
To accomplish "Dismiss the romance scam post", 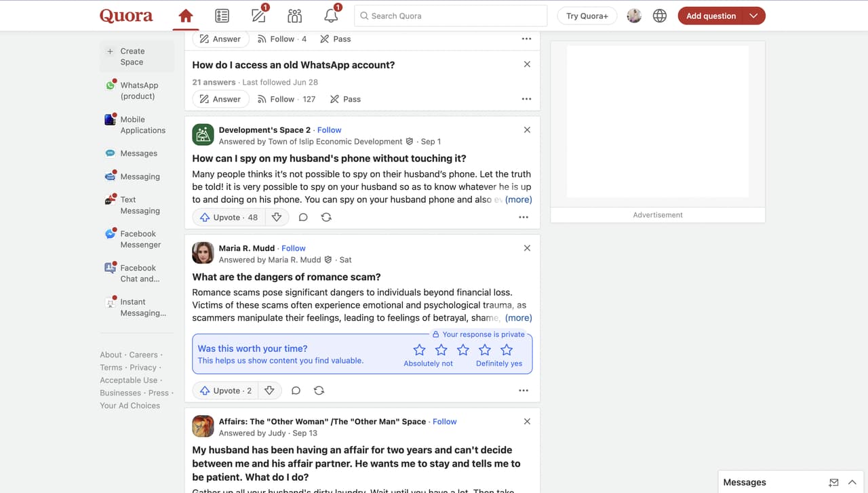I will coord(527,248).
